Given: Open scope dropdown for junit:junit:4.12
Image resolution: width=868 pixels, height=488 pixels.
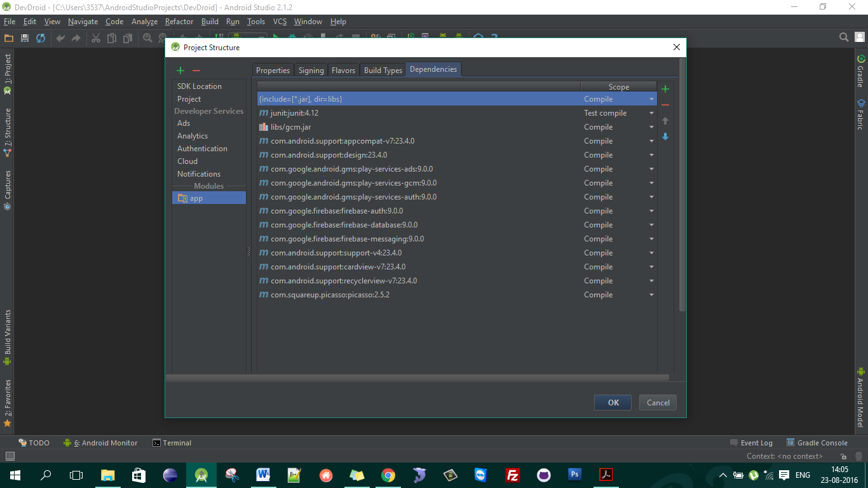Looking at the screenshot, I should point(651,113).
